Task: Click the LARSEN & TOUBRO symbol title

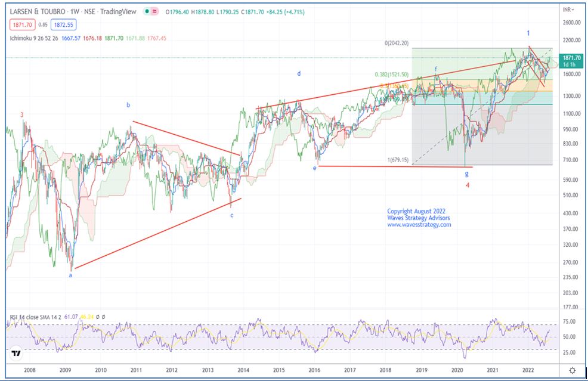Action: click(x=37, y=11)
